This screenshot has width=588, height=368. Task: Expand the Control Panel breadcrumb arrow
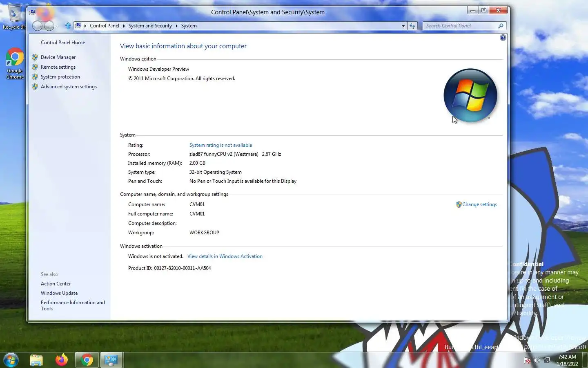coord(124,26)
